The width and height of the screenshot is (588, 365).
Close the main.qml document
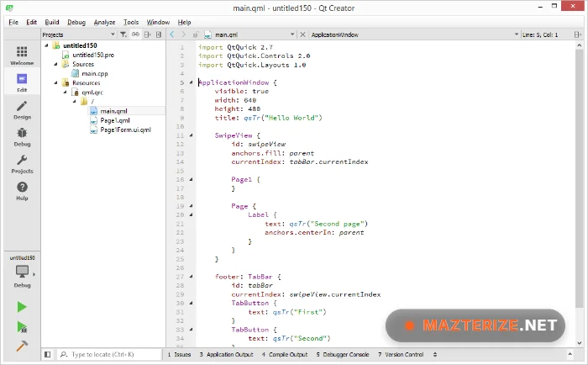[x=302, y=34]
